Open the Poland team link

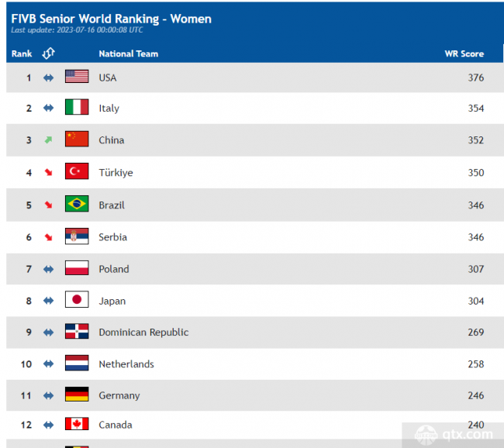pos(114,269)
